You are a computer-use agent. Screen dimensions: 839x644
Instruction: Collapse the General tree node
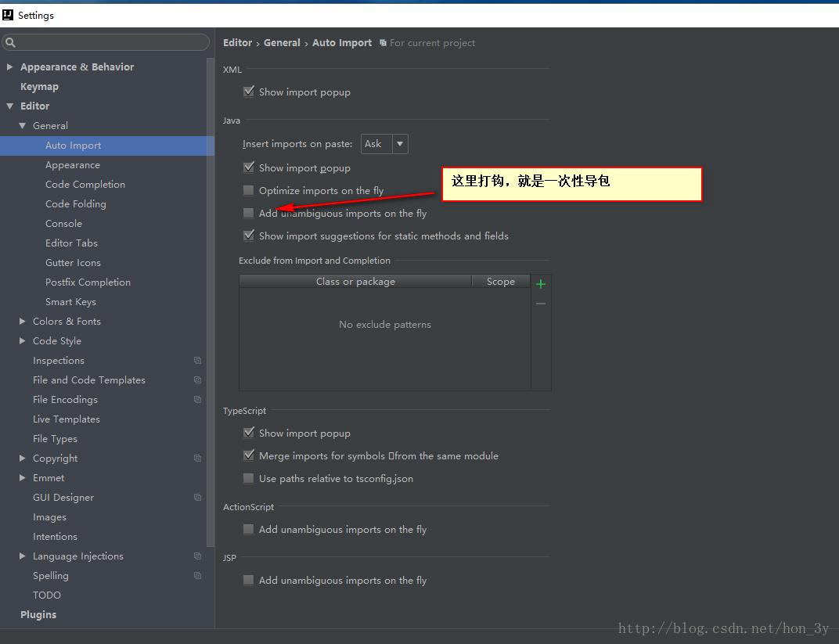(x=22, y=126)
